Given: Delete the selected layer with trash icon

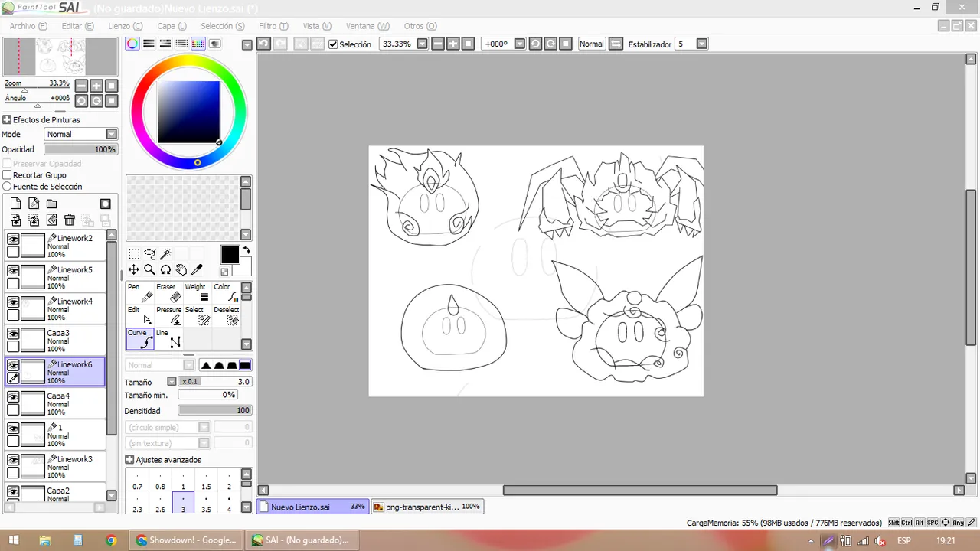Looking at the screenshot, I should tap(70, 220).
